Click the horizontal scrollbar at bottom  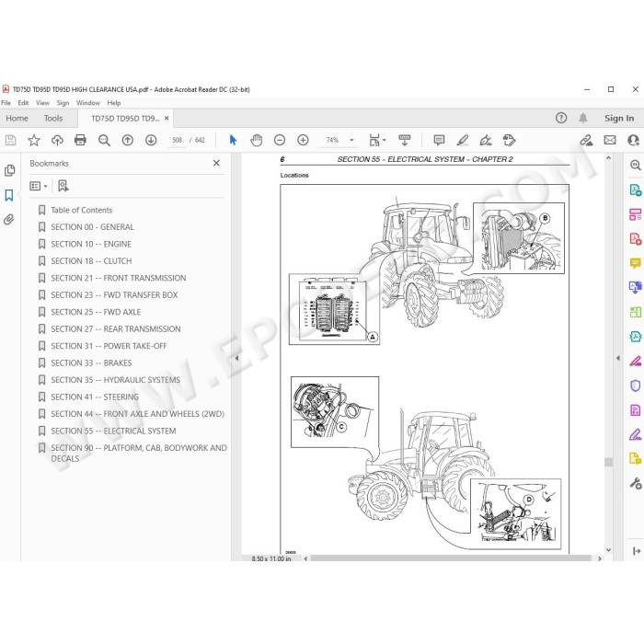pos(450,558)
